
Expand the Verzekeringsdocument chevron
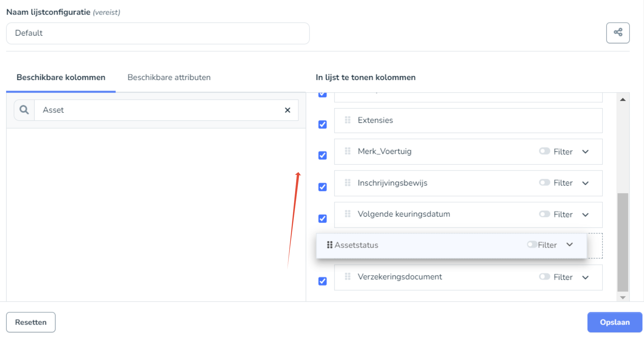(585, 277)
